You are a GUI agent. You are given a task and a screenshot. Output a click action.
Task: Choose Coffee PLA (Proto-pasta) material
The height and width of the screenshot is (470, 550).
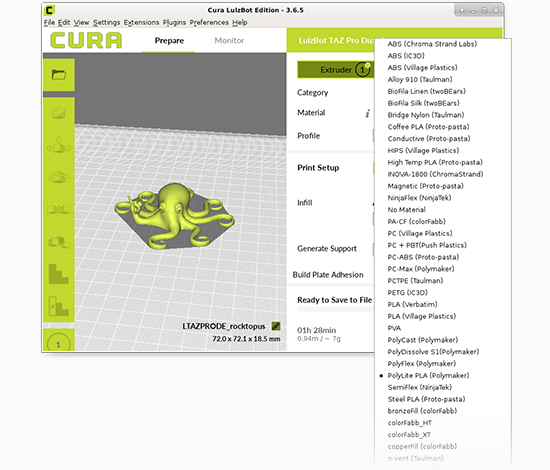point(443,127)
